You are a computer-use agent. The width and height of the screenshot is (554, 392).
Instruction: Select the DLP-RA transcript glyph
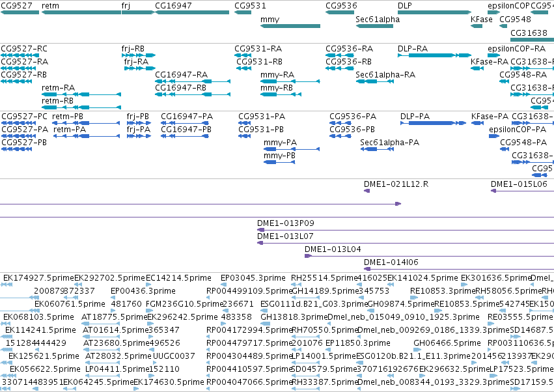pos(435,55)
